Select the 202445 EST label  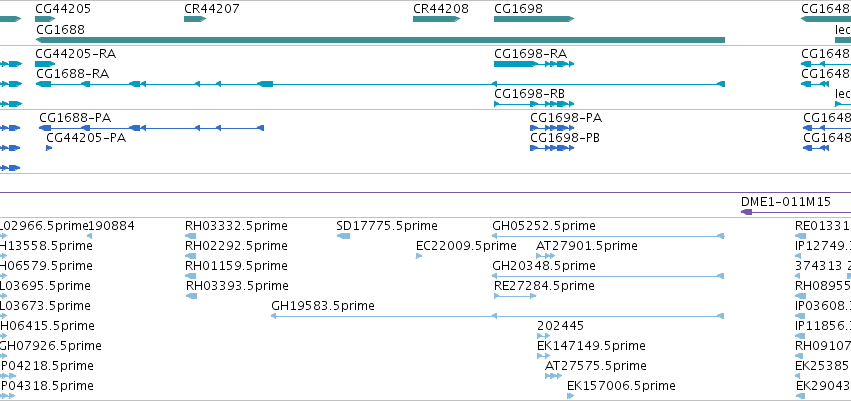click(x=561, y=326)
